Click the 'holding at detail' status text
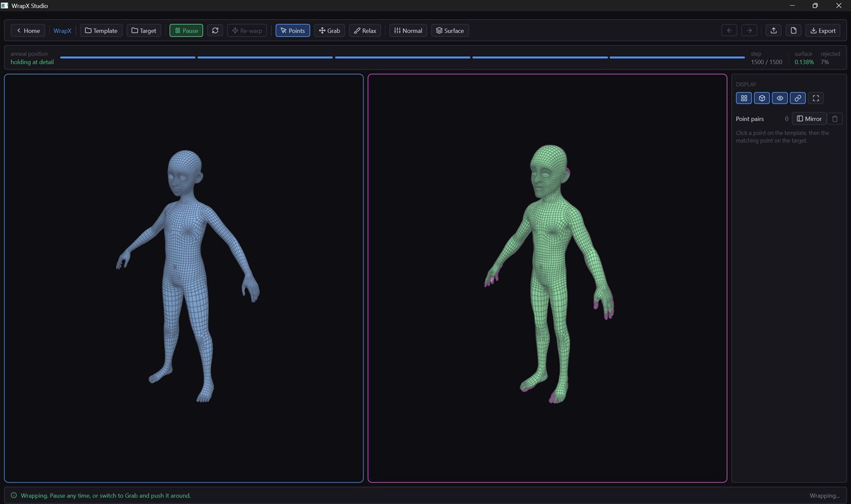The width and height of the screenshot is (851, 504). click(x=32, y=62)
